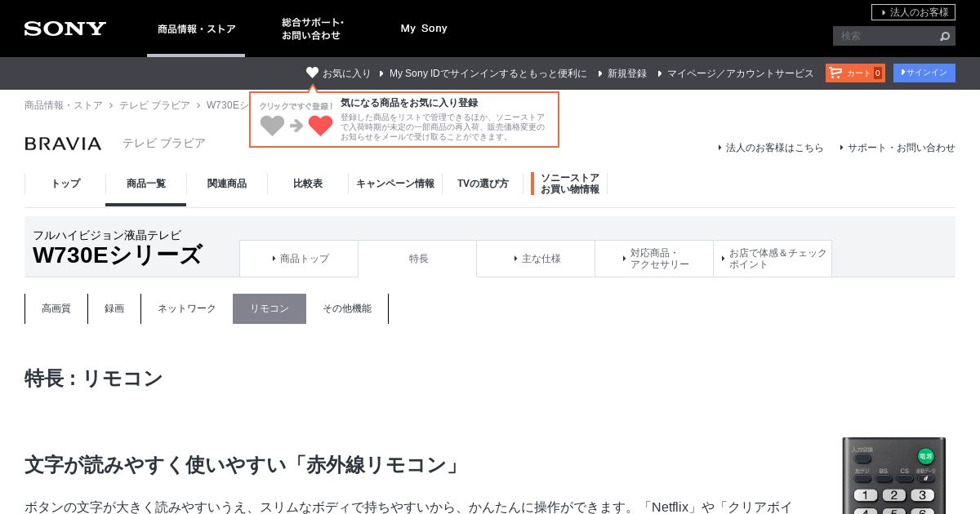Select the その他機能 feature sub-tab
980x514 pixels.
(347, 308)
